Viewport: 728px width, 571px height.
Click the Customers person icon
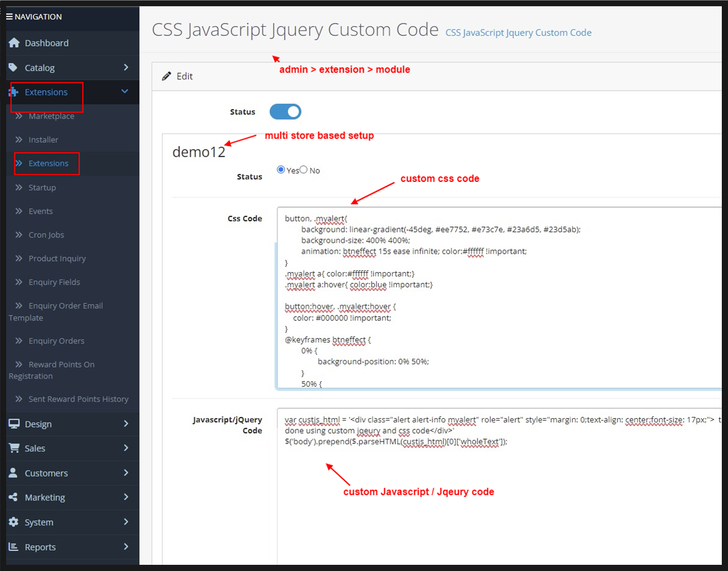(14, 473)
